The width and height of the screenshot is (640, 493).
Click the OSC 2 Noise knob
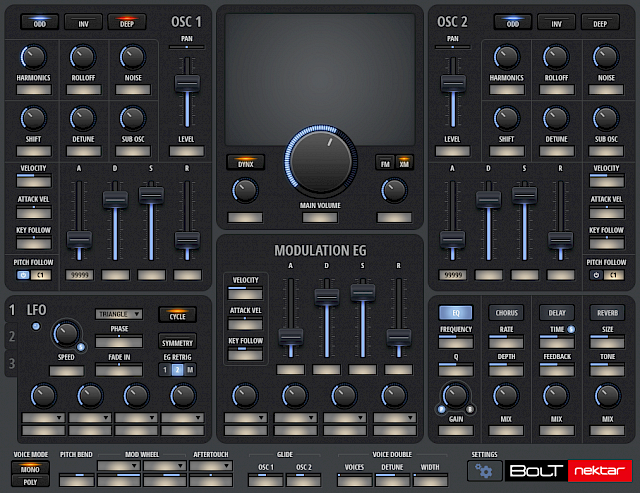coord(606,58)
